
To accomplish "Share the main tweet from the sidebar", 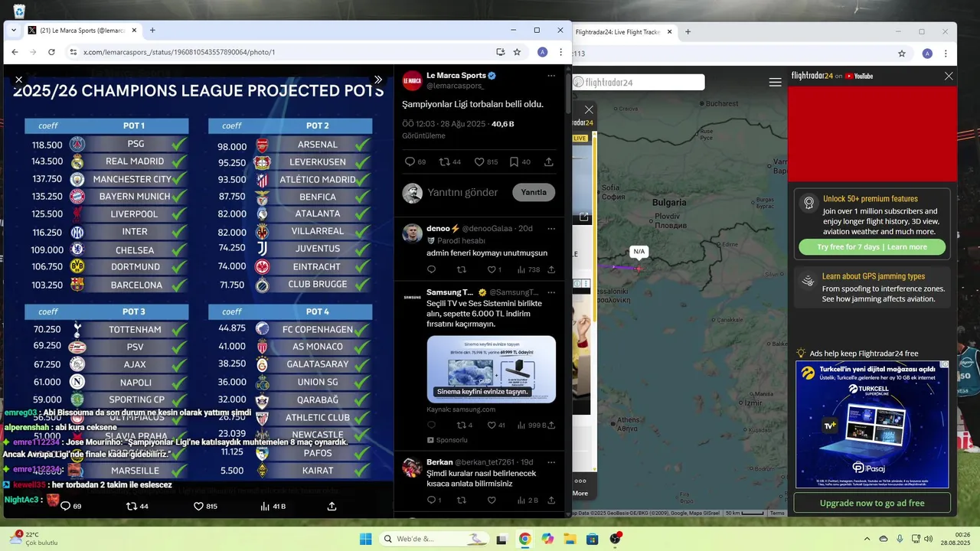I will (549, 161).
